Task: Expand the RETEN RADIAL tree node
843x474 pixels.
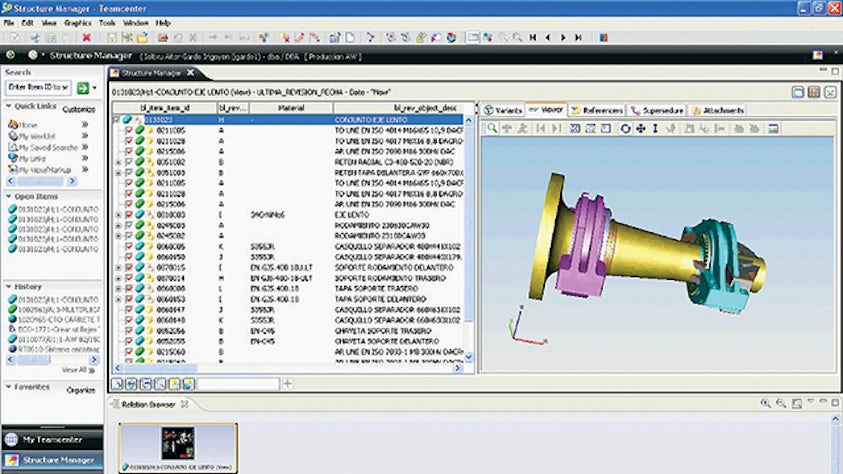Action: pyautogui.click(x=118, y=162)
